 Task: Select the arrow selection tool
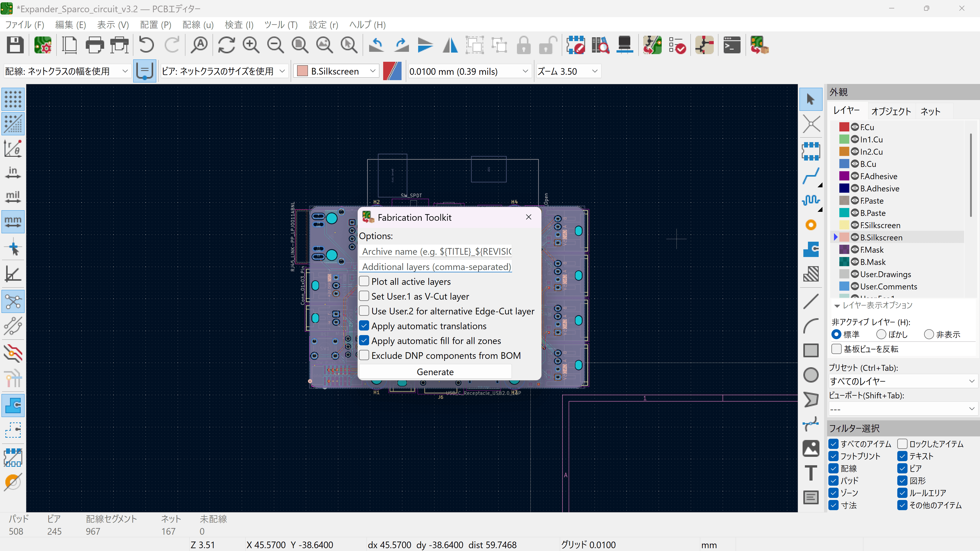point(811,99)
